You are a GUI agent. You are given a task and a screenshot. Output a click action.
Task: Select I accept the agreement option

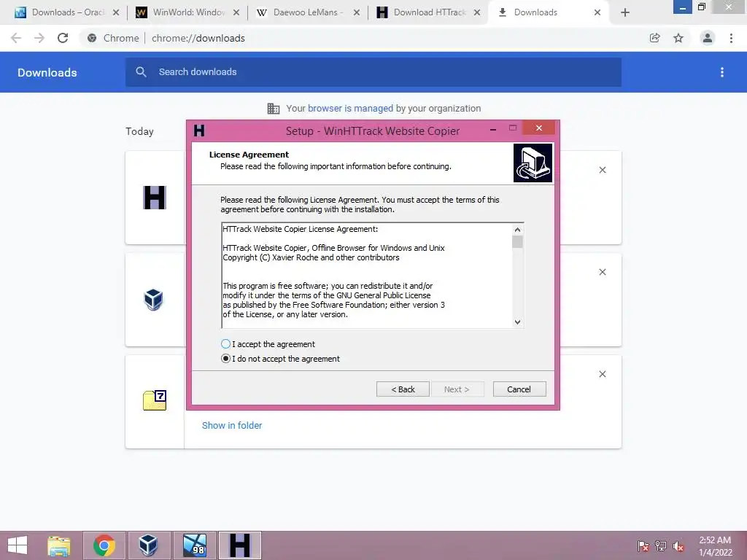point(268,344)
